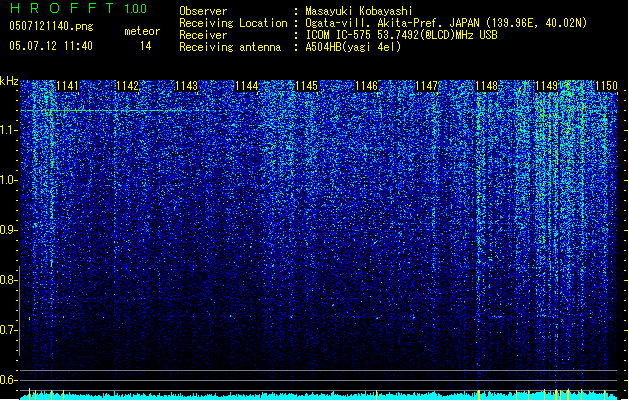
Task: Click the 0.8 frequency axis label
Action: click(8, 280)
